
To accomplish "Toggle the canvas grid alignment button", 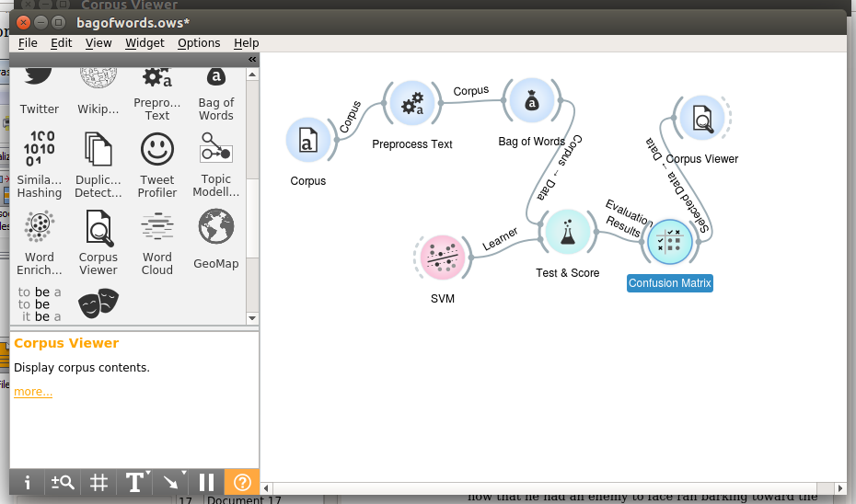I will pos(99,482).
